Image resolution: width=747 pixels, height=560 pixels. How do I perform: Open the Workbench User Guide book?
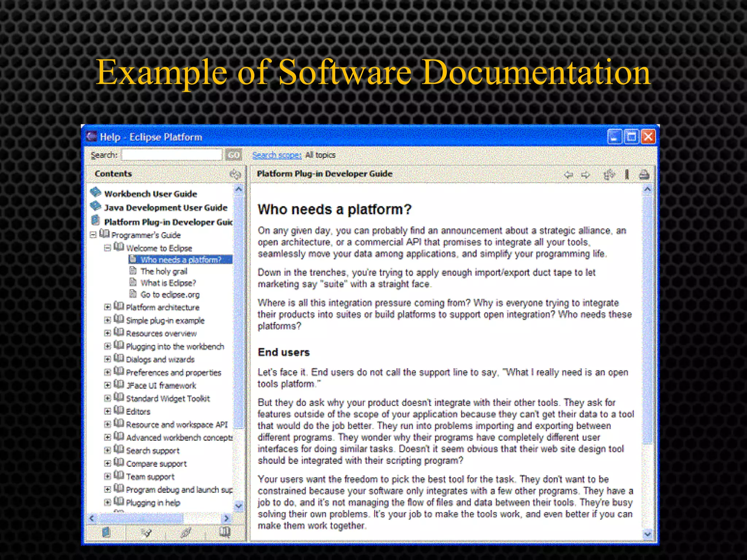click(x=150, y=194)
